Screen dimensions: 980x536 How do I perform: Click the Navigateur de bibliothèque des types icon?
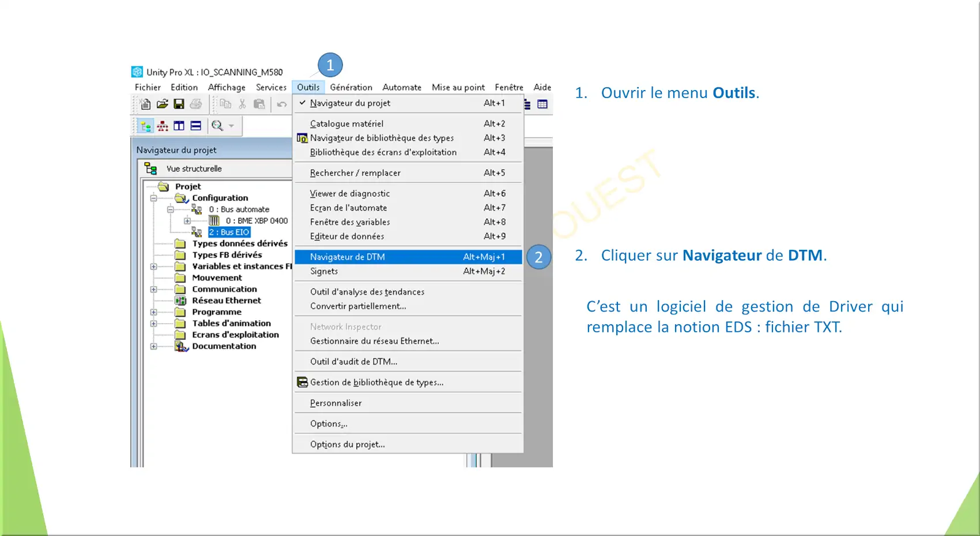pyautogui.click(x=302, y=138)
